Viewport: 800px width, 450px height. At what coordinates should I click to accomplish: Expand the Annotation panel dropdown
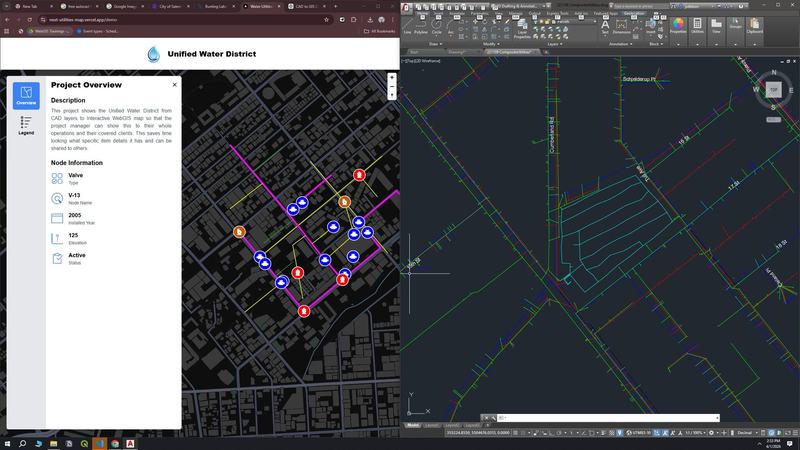click(x=620, y=44)
